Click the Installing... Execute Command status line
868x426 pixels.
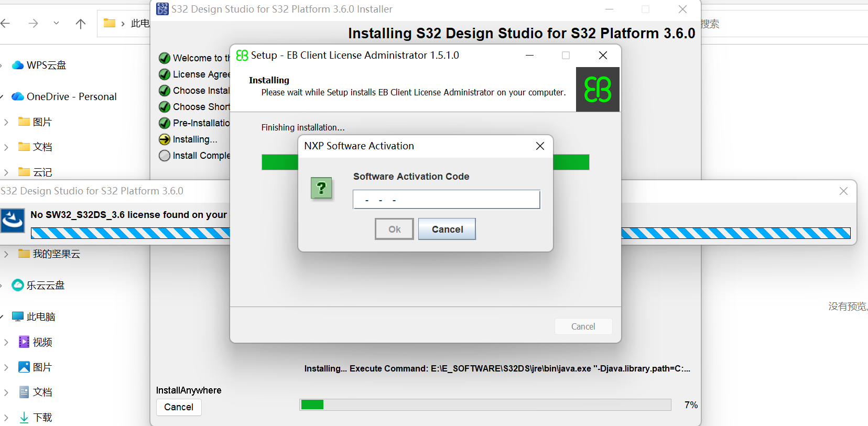[497, 368]
